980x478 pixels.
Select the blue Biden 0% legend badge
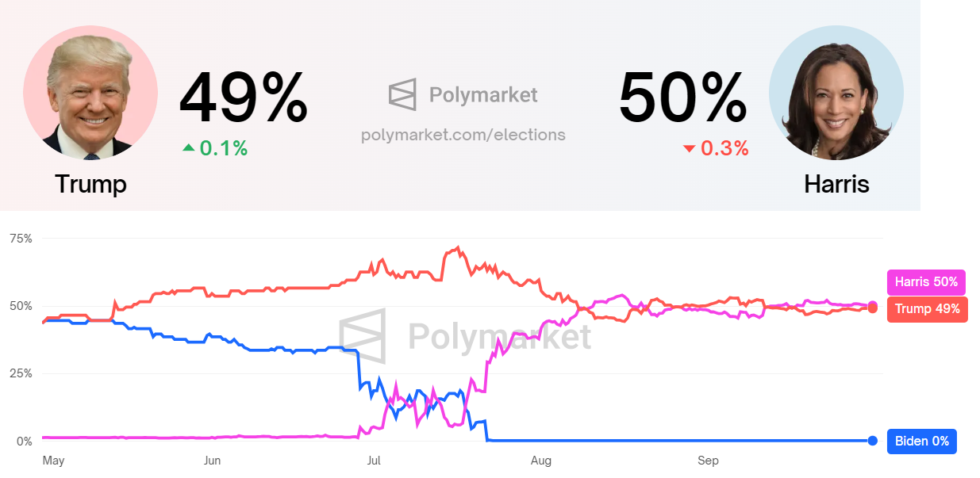(921, 442)
